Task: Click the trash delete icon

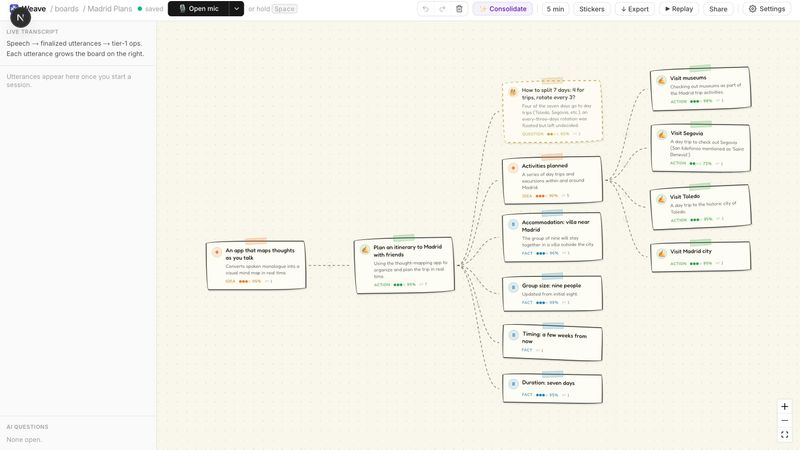Action: coord(459,9)
